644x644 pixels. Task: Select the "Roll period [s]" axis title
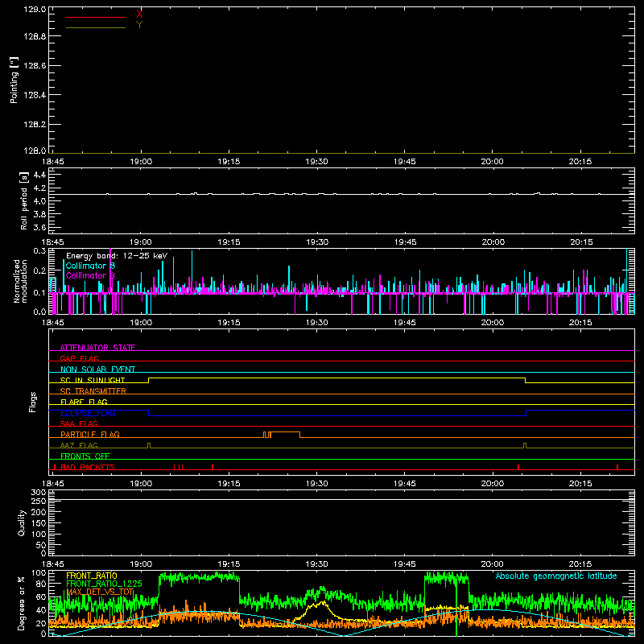pos(24,200)
